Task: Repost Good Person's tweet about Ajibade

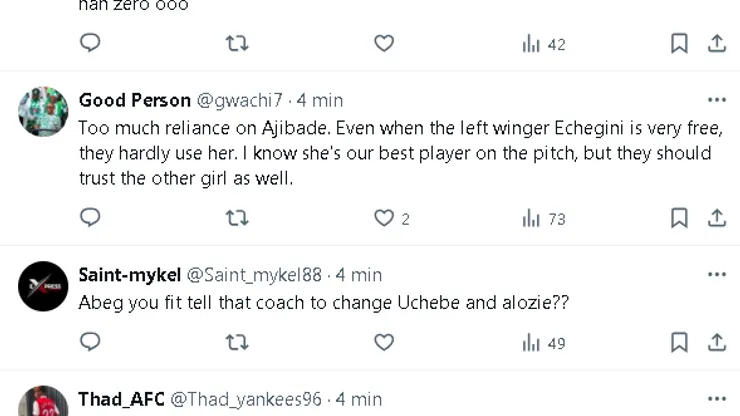Action: pyautogui.click(x=237, y=217)
